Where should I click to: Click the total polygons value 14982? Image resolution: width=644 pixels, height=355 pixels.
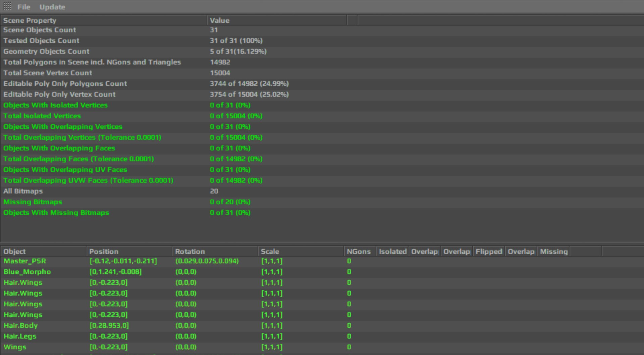220,62
